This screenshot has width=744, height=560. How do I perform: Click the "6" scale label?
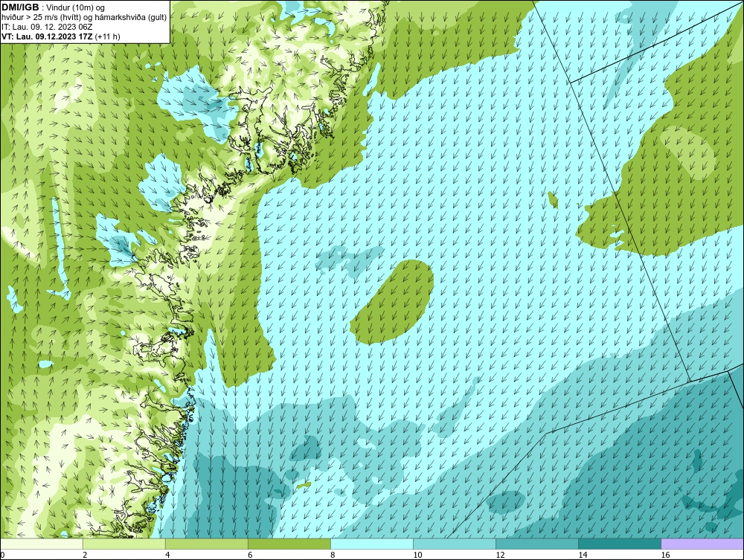click(249, 555)
